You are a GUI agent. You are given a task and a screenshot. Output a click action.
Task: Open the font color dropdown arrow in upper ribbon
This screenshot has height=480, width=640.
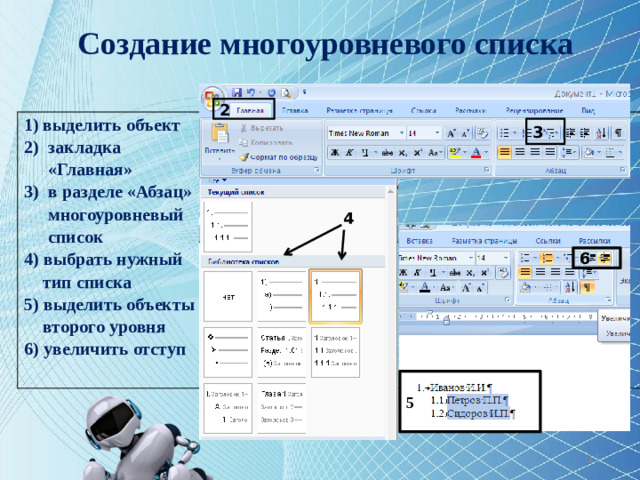coord(486,153)
